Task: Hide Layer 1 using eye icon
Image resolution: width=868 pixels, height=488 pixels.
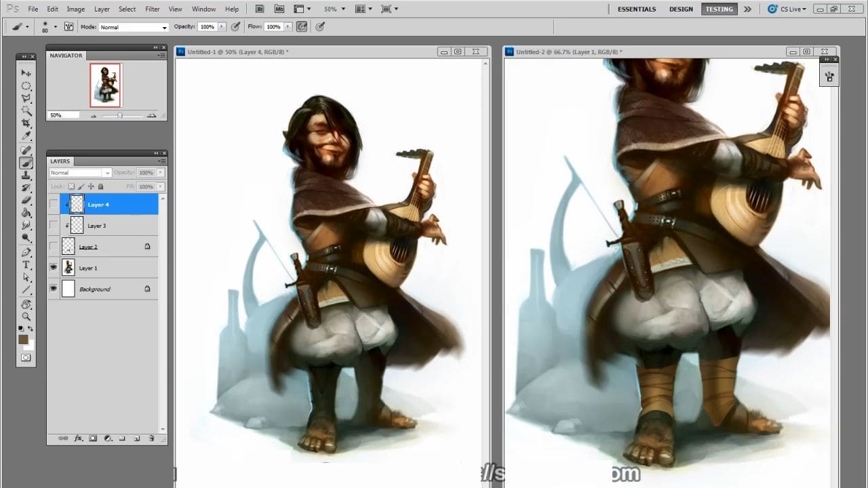Action: pyautogui.click(x=54, y=268)
